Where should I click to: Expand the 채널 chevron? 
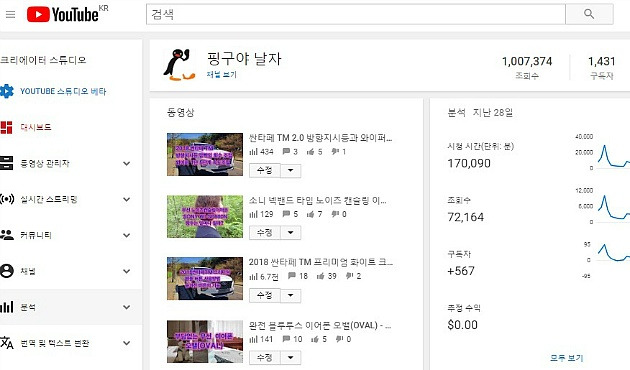127,271
